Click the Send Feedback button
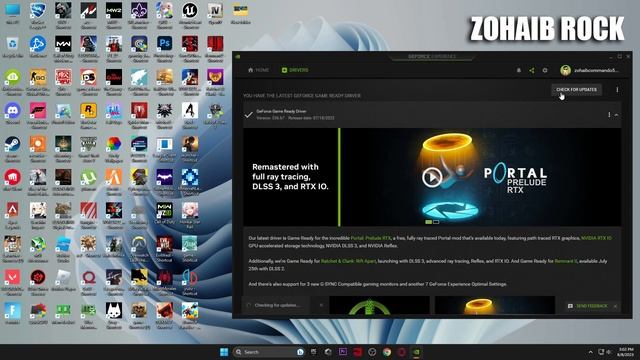Screen dimensions: 640x360 pos(588,306)
